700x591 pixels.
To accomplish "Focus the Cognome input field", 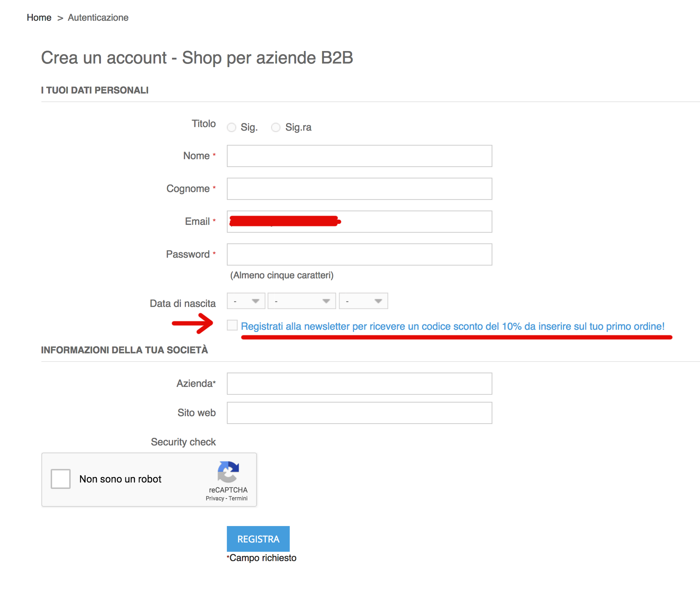I will 359,189.
